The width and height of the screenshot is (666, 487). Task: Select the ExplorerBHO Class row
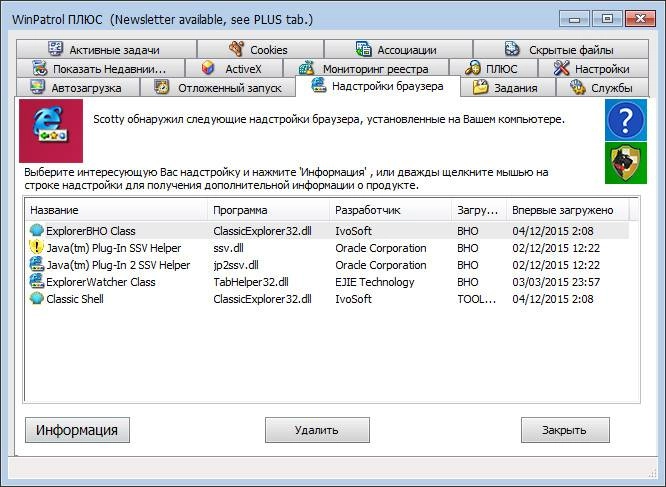point(327,231)
